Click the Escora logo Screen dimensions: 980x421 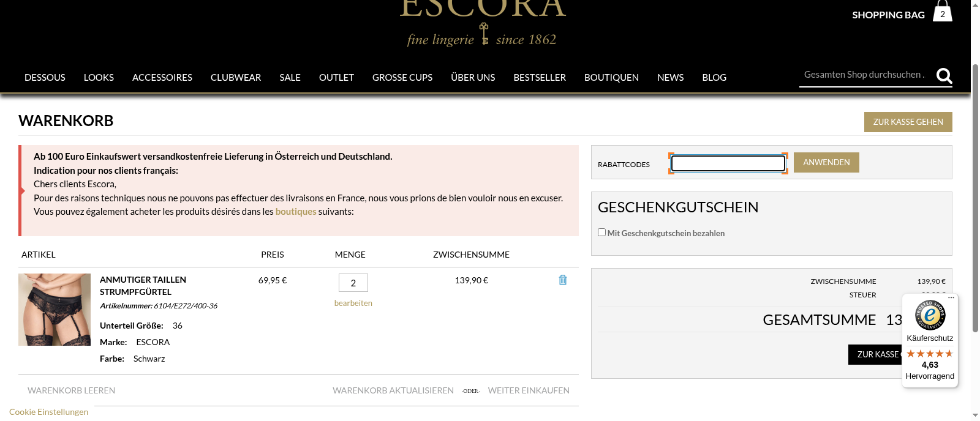click(483, 22)
